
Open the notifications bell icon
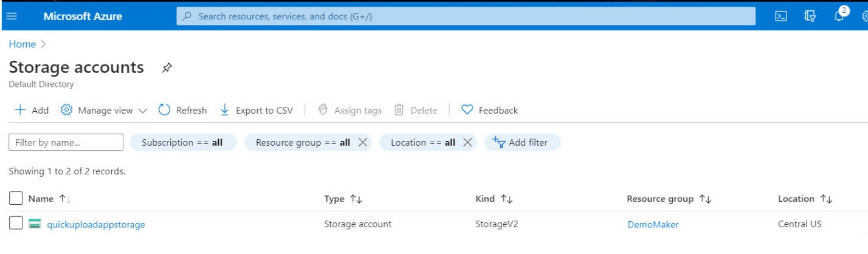tap(841, 15)
